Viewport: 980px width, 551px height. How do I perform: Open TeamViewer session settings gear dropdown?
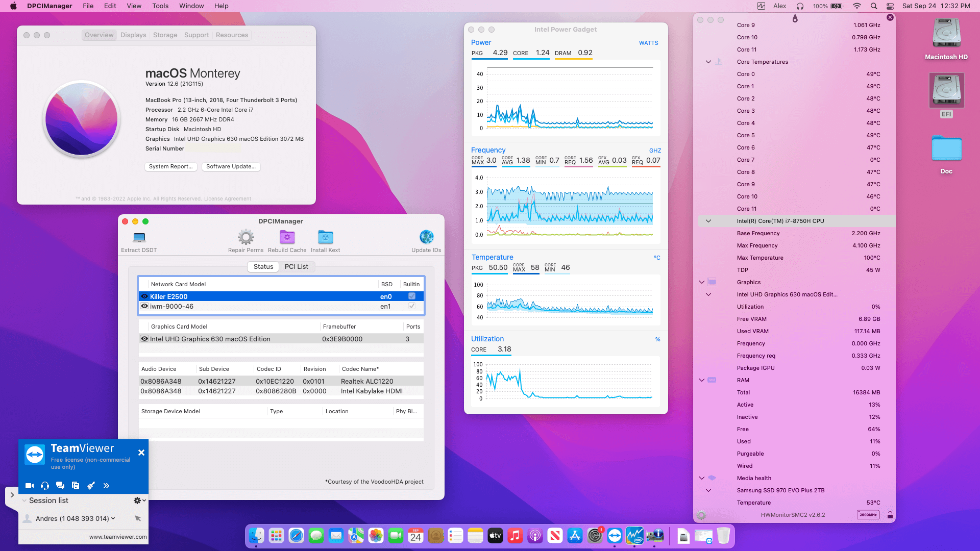[139, 500]
